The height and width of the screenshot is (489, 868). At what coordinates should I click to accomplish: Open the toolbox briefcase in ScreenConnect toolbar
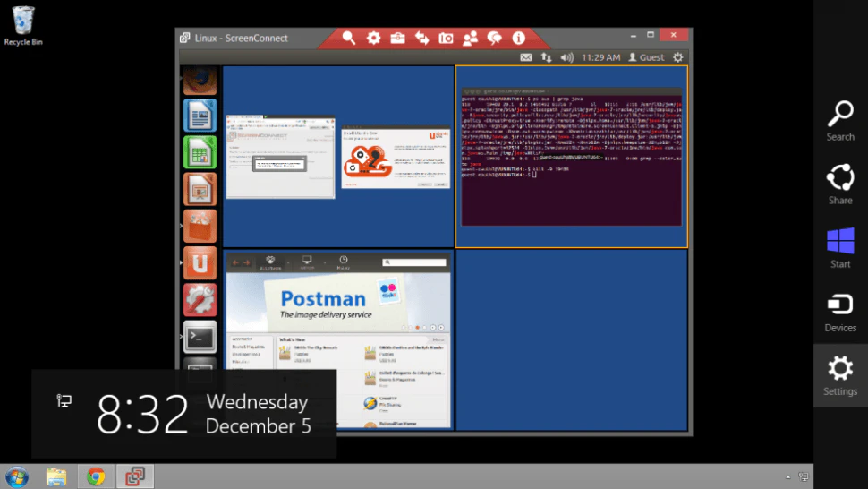(x=397, y=38)
